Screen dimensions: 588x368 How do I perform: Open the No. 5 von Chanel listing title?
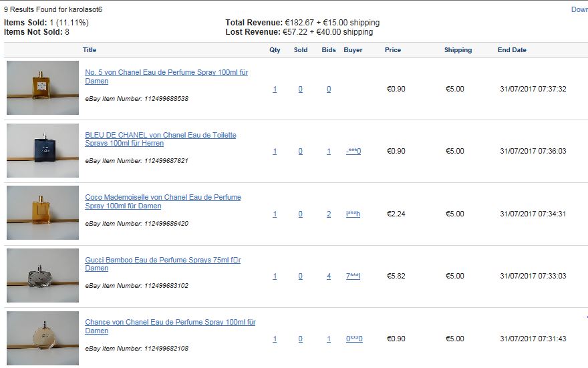(166, 76)
